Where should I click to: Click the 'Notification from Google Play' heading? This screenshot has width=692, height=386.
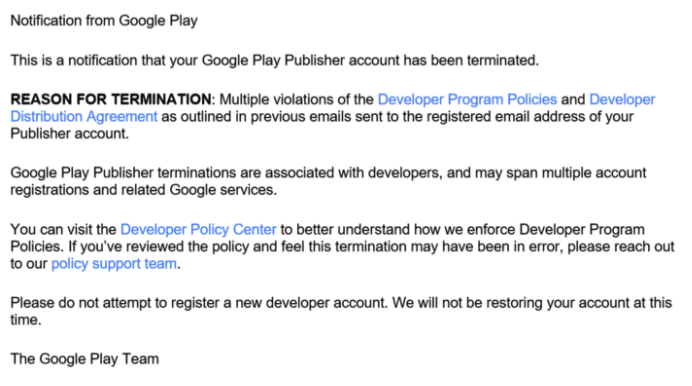pyautogui.click(x=104, y=21)
